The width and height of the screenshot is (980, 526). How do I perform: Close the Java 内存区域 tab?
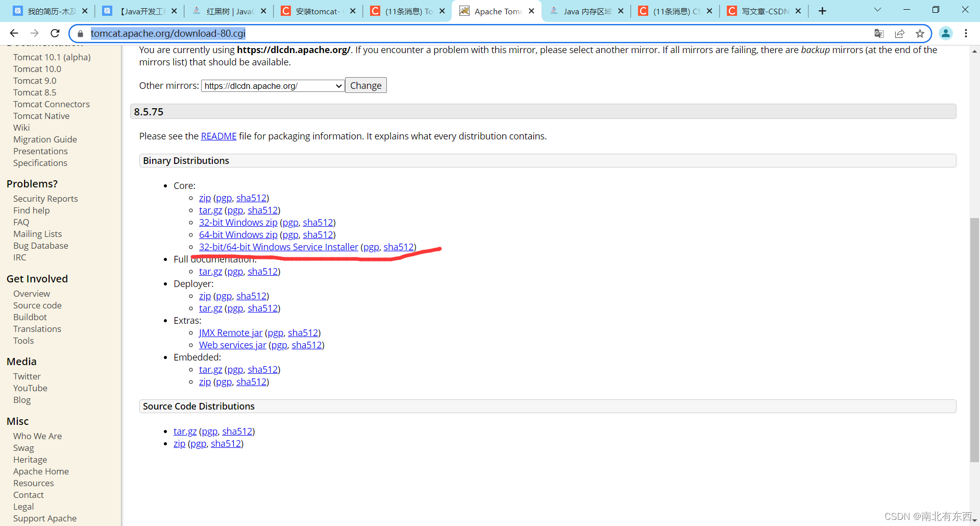pyautogui.click(x=621, y=11)
